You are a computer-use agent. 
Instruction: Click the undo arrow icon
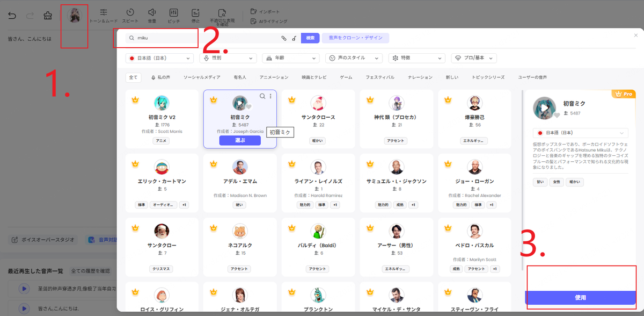click(12, 16)
